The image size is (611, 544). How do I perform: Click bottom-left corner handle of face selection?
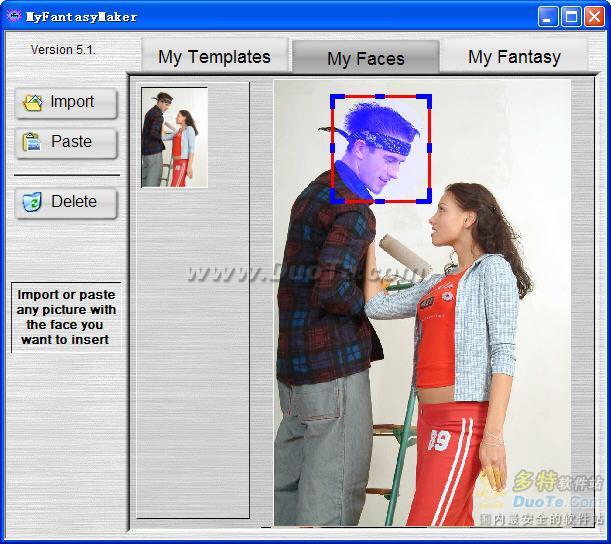pos(335,198)
